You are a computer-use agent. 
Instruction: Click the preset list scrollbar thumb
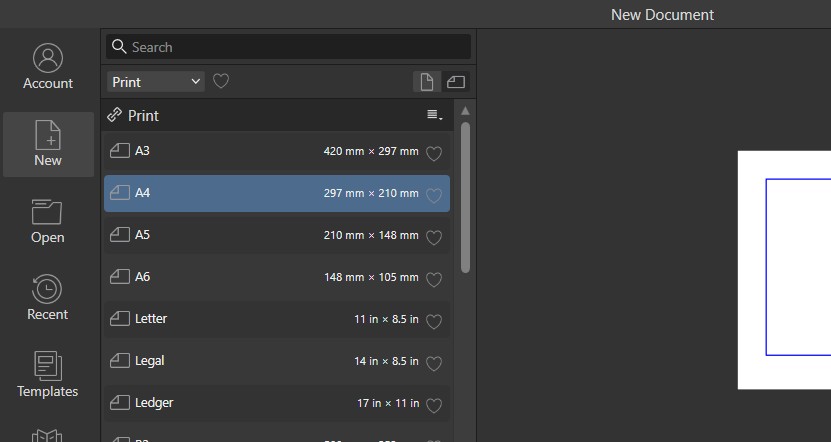(465, 195)
